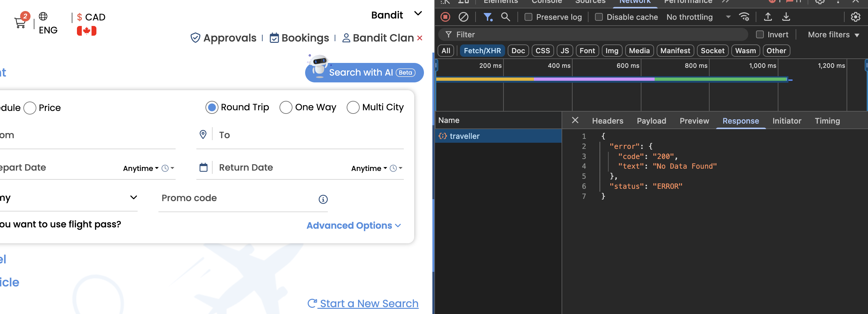Viewport: 868px width, 314px height.
Task: Click the Bookings calendar icon
Action: tap(274, 38)
